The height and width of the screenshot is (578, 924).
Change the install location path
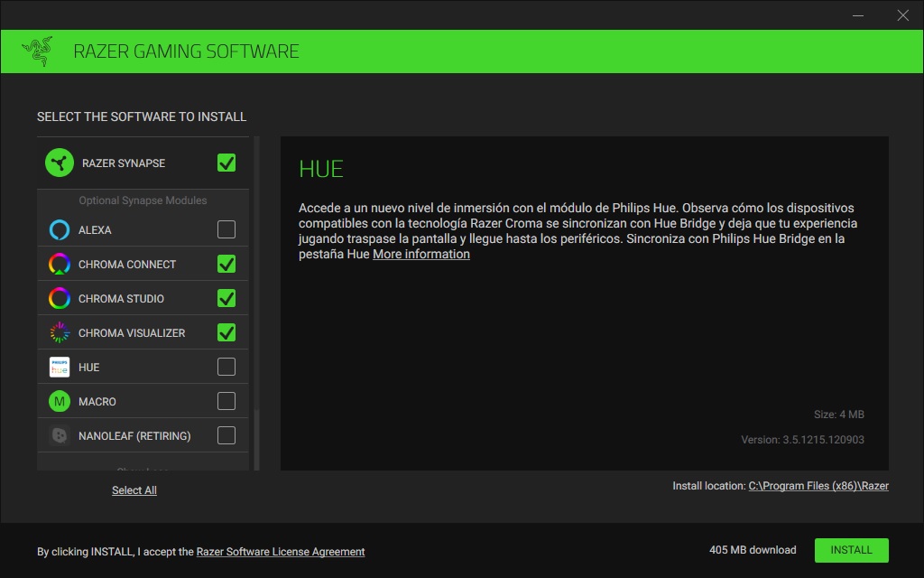click(818, 486)
